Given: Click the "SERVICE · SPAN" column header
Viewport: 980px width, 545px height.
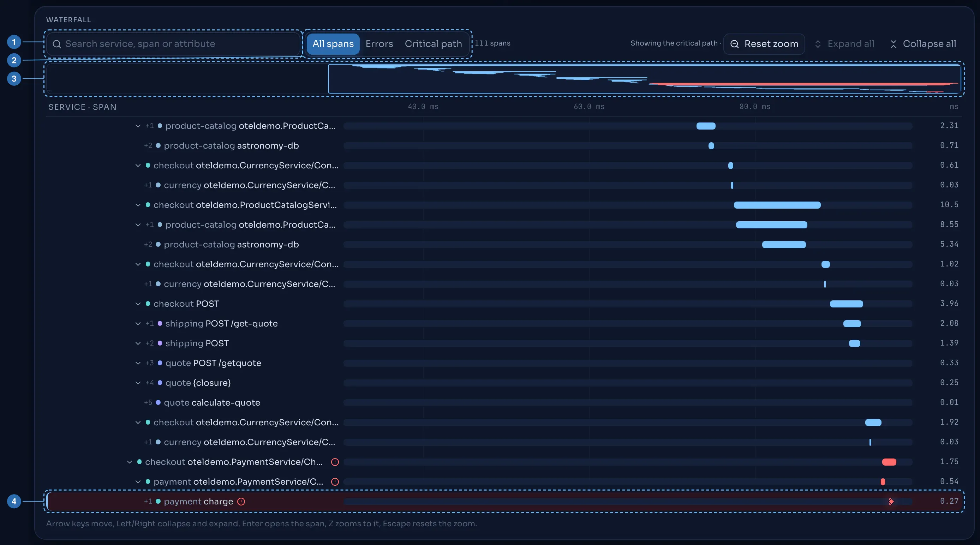Looking at the screenshot, I should point(83,107).
